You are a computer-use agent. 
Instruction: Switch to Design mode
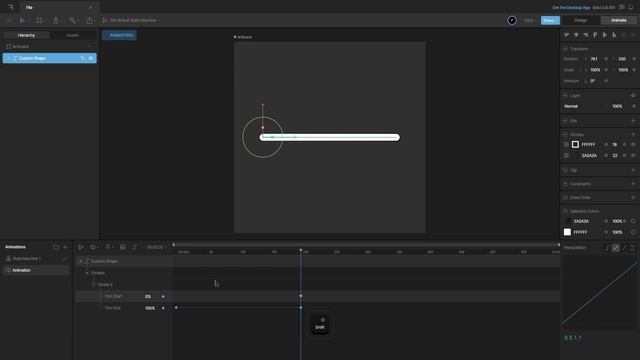point(580,20)
